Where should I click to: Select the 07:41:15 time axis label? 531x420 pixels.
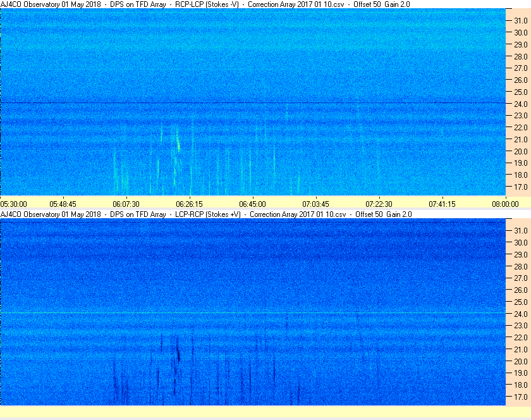pos(442,204)
